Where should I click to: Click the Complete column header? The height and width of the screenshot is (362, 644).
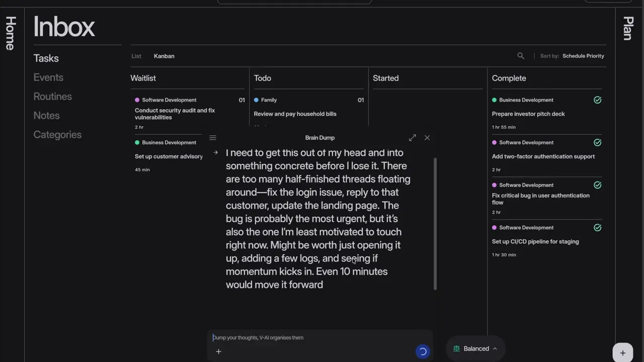click(x=509, y=78)
